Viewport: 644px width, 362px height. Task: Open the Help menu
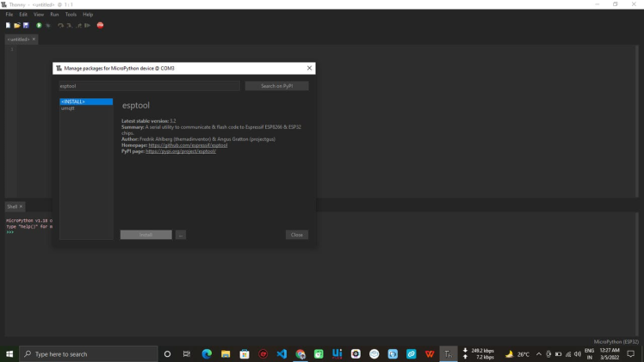tap(88, 15)
